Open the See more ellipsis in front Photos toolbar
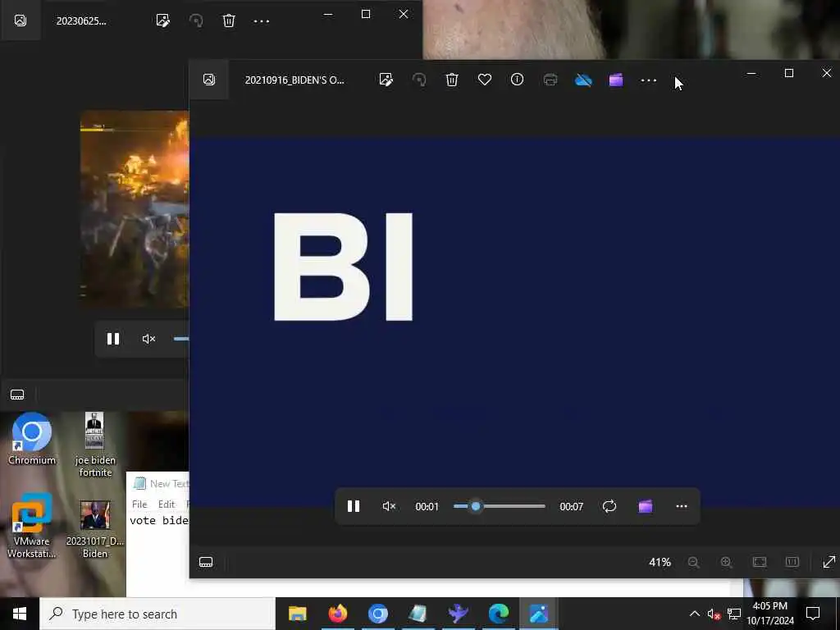 [648, 80]
